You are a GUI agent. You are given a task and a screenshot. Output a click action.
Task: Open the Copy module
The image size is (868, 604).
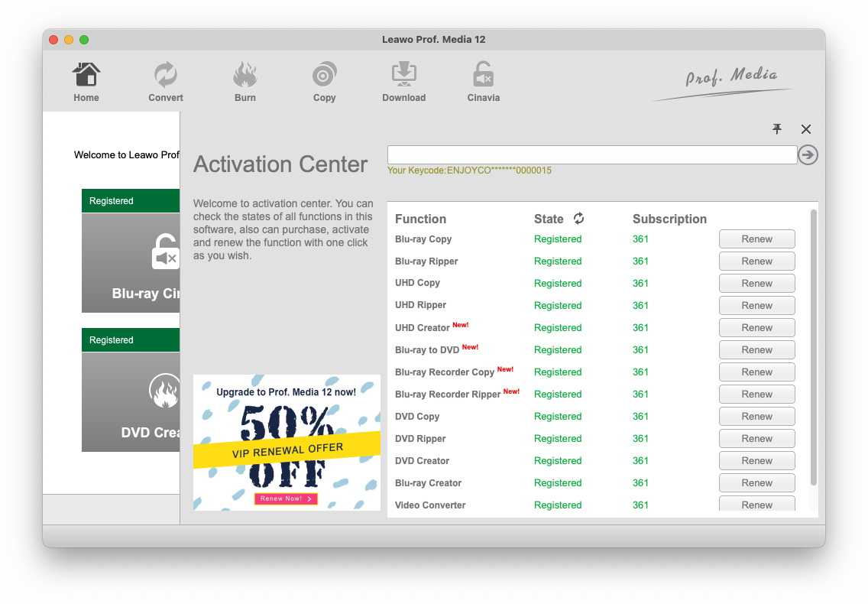325,82
